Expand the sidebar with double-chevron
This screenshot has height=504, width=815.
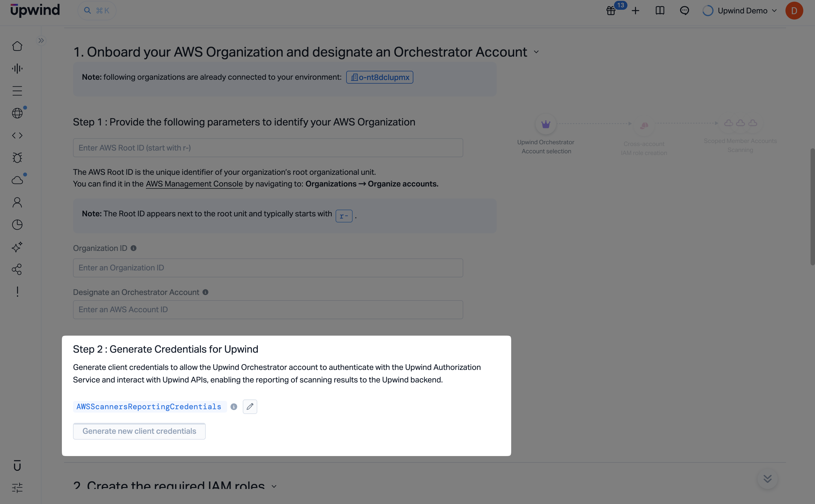pos(41,41)
